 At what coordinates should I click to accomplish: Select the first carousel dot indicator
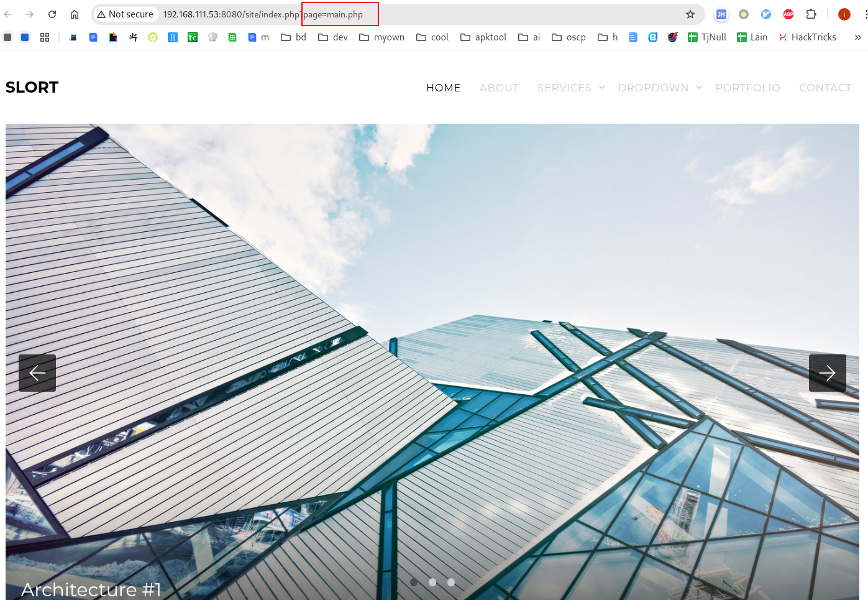414,583
